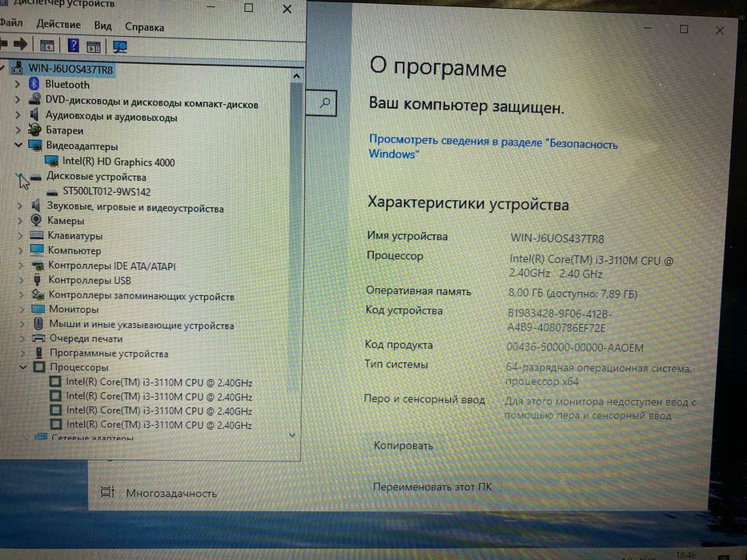
Task: Click the down arrow of tree scrollbar
Action: coord(292,434)
